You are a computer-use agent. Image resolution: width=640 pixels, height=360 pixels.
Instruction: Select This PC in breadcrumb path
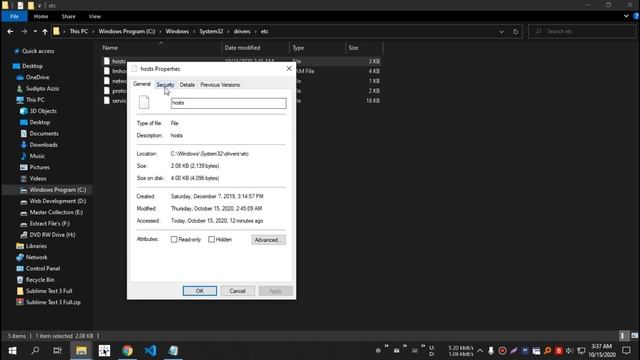pyautogui.click(x=79, y=31)
